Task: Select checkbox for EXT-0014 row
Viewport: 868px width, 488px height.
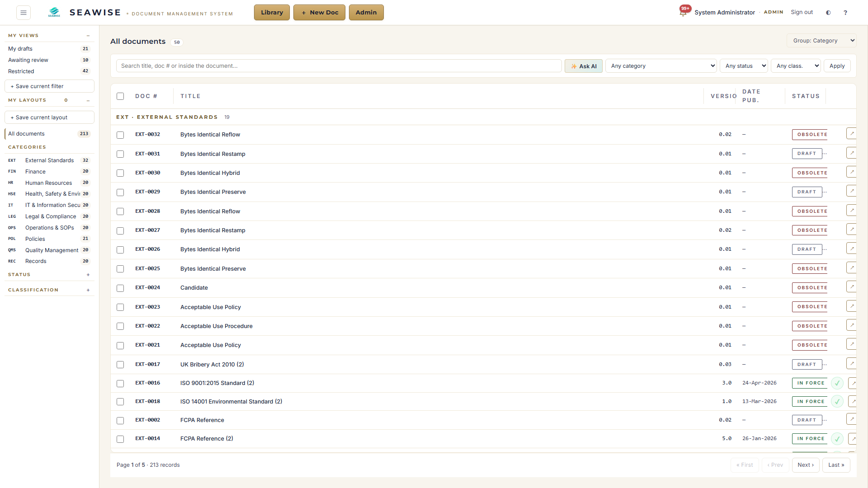Action: click(120, 439)
